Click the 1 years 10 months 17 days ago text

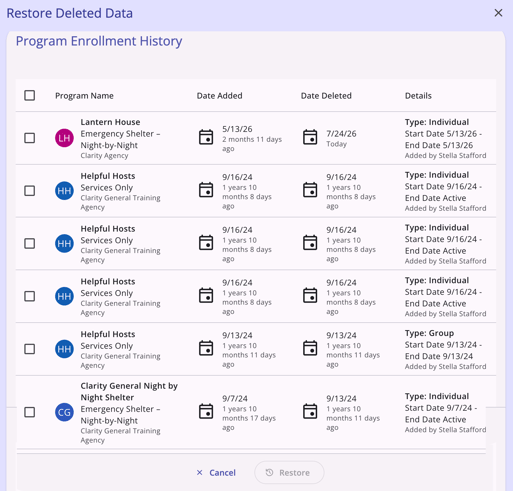point(249,418)
